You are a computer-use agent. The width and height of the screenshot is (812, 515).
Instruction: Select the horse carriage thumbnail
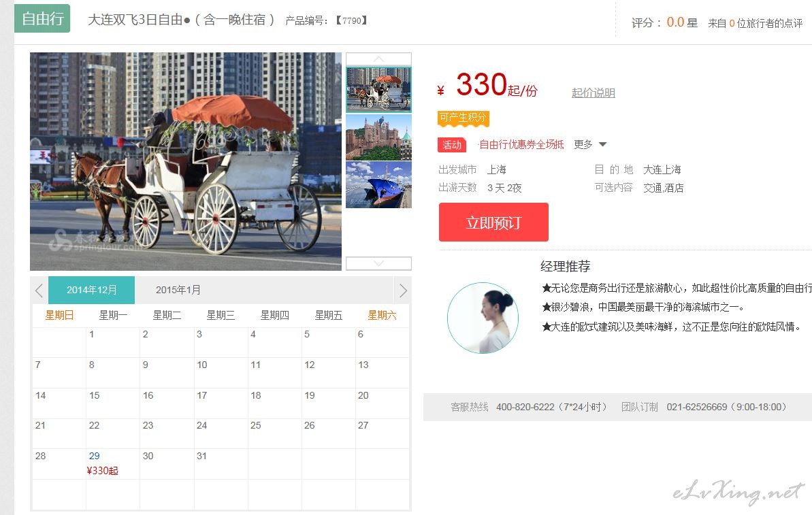378,89
